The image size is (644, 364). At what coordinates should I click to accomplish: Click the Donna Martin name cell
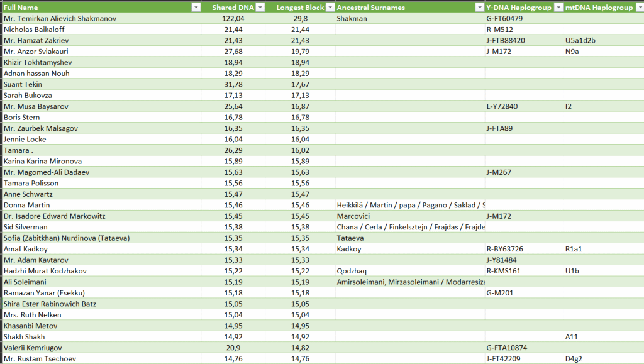point(27,205)
